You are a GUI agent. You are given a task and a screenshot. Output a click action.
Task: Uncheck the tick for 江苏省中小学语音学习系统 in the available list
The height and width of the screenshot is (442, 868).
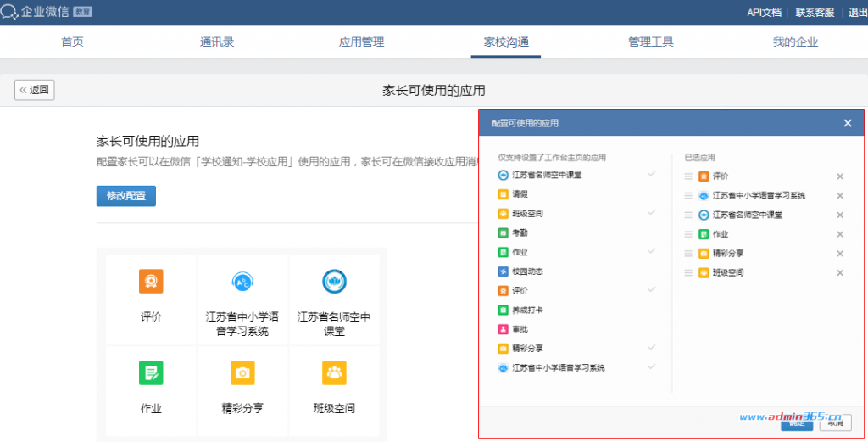coord(652,366)
